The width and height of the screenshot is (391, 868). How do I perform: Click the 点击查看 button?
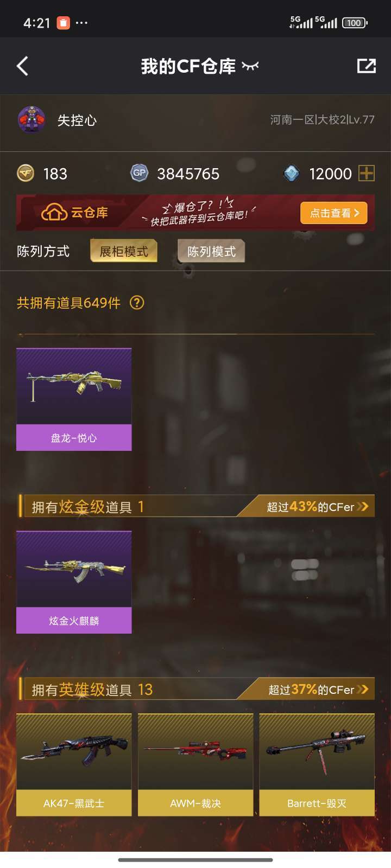tap(334, 213)
